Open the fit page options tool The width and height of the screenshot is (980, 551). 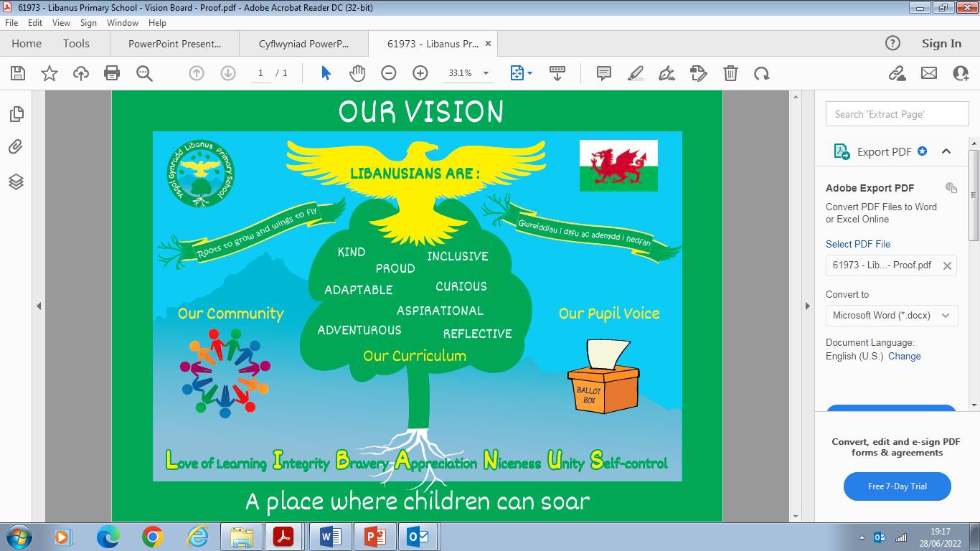click(521, 73)
